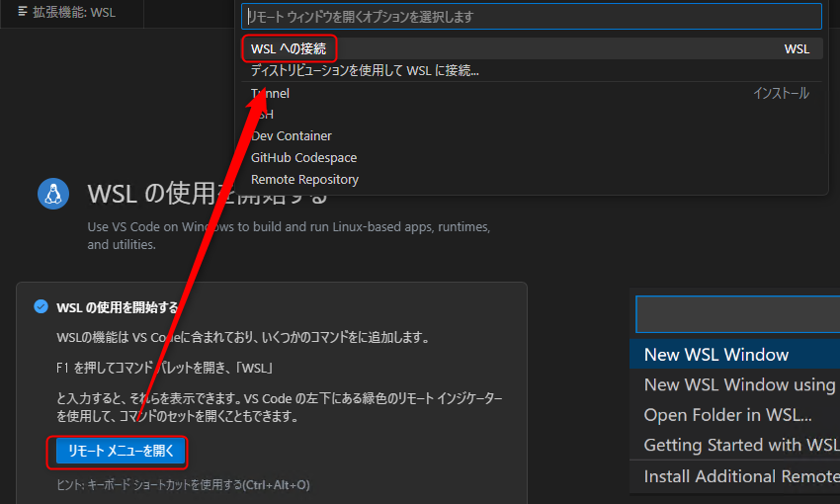
Task: Select WSL への接続 option
Action: [x=532, y=48]
